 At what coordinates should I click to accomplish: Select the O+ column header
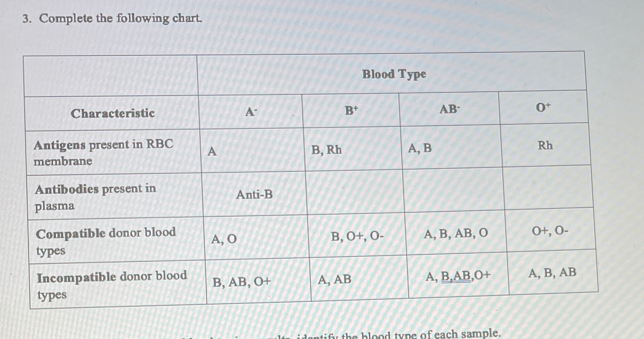coord(544,107)
